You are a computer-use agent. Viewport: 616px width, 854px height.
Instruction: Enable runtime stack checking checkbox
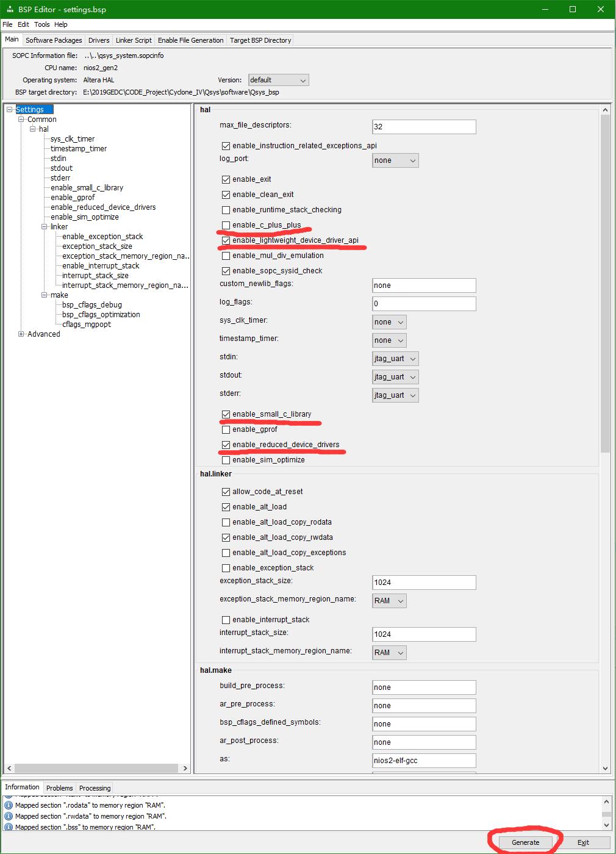[x=226, y=210]
